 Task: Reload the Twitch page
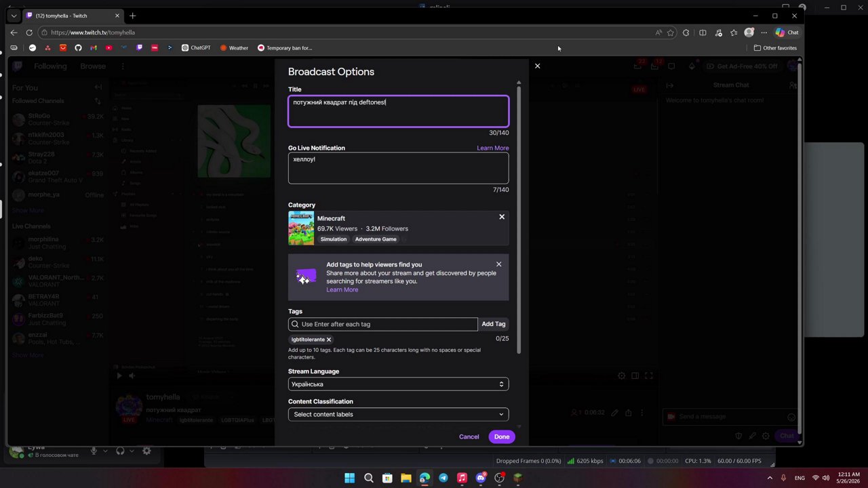(29, 32)
